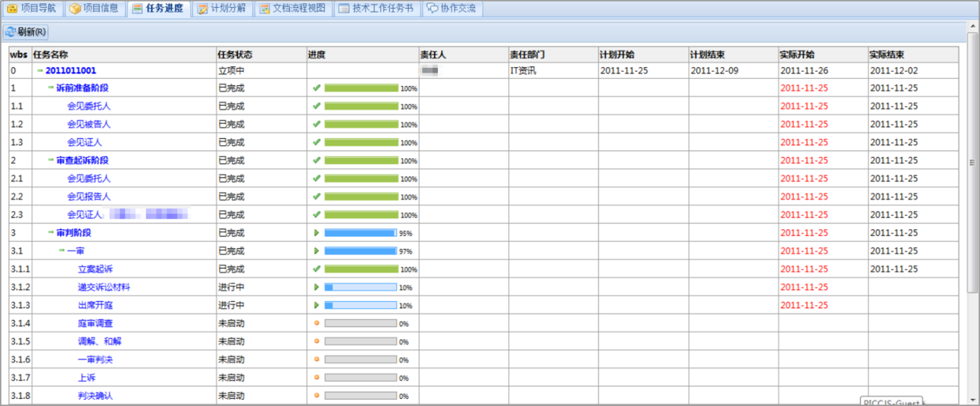Click the 计划分解 tab icon
980x406 pixels.
click(203, 9)
